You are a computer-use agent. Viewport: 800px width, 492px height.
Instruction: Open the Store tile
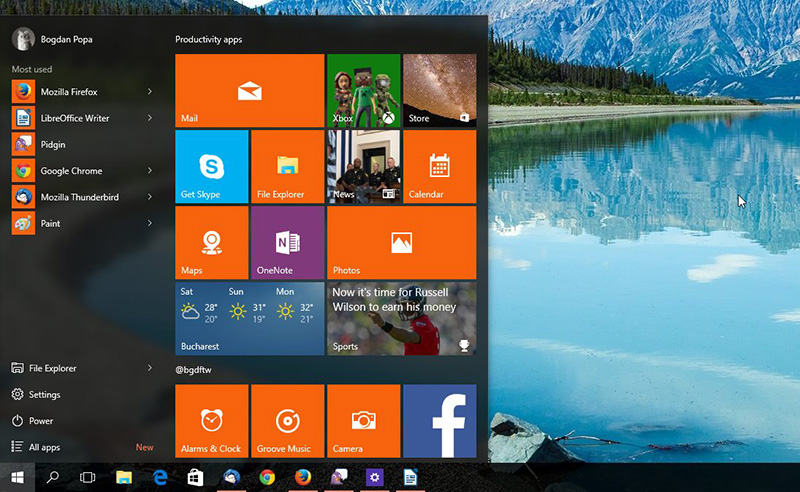click(x=440, y=90)
